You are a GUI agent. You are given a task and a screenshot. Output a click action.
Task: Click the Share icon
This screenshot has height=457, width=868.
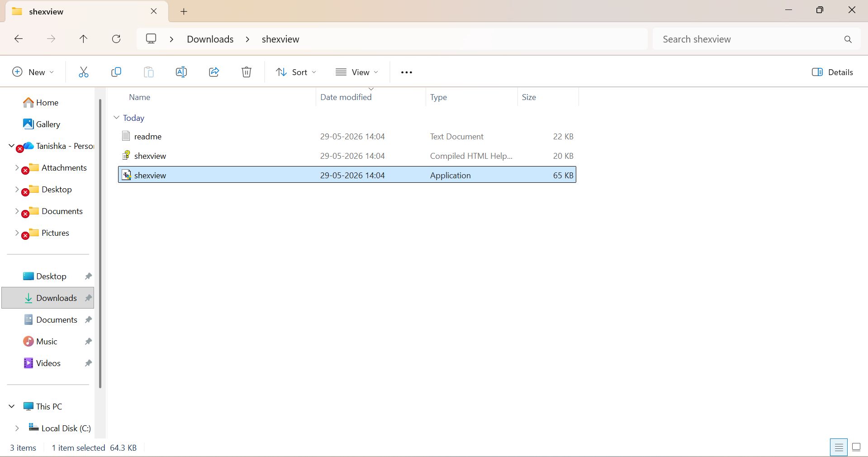(x=214, y=72)
